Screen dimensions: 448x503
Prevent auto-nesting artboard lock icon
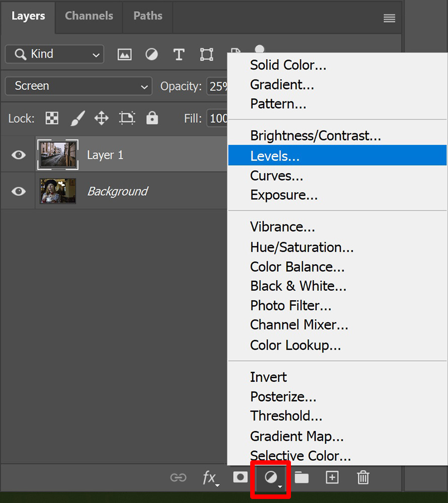coord(127,118)
